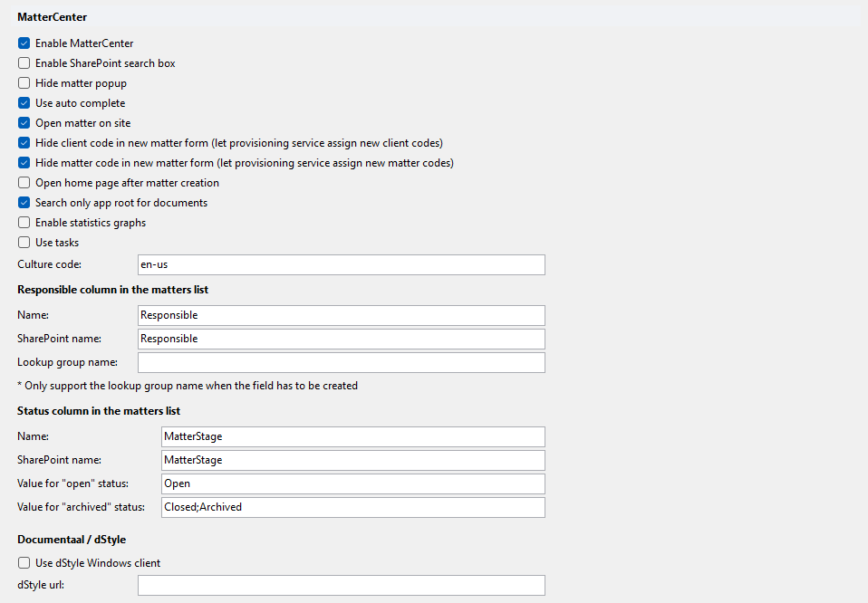Toggle Hide client code in new matter form
Viewport: 868px width, 603px height.
[x=24, y=143]
